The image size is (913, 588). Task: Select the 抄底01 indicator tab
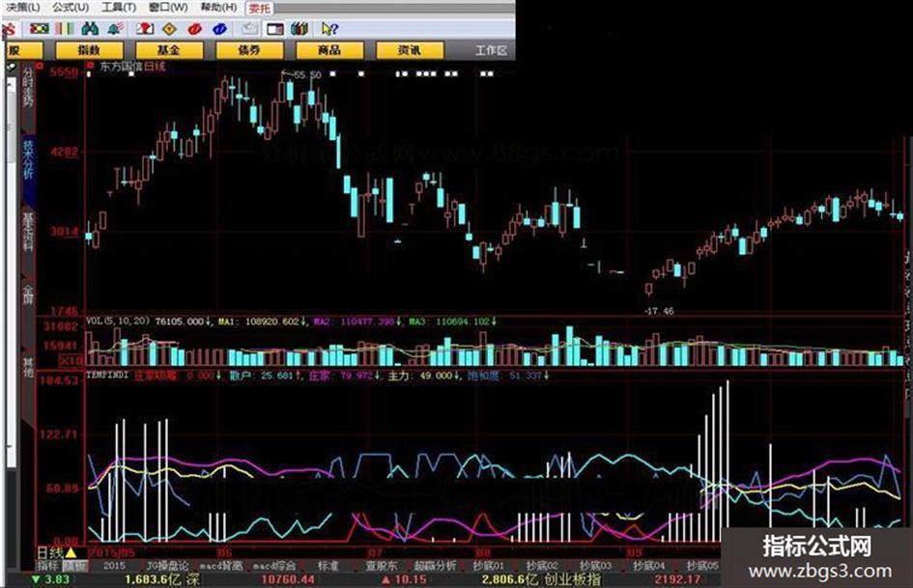(489, 565)
